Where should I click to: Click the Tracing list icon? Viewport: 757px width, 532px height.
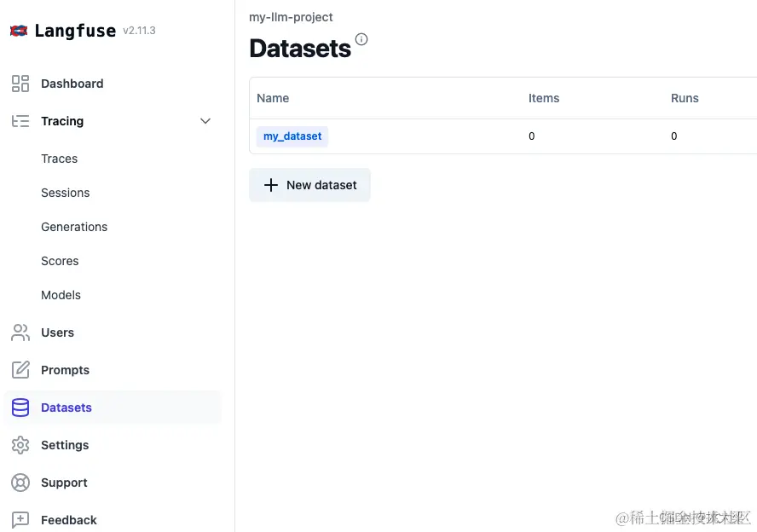click(20, 121)
